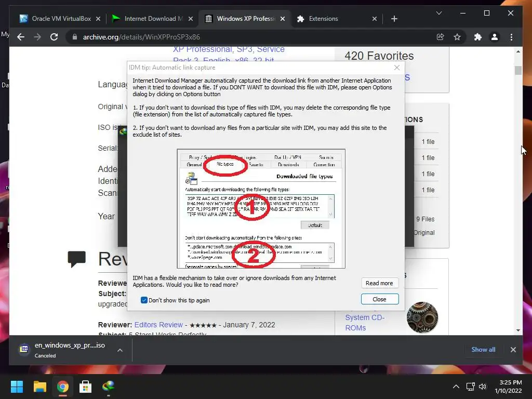Click the Chrome forward arrow
The height and width of the screenshot is (399, 532).
(37, 37)
